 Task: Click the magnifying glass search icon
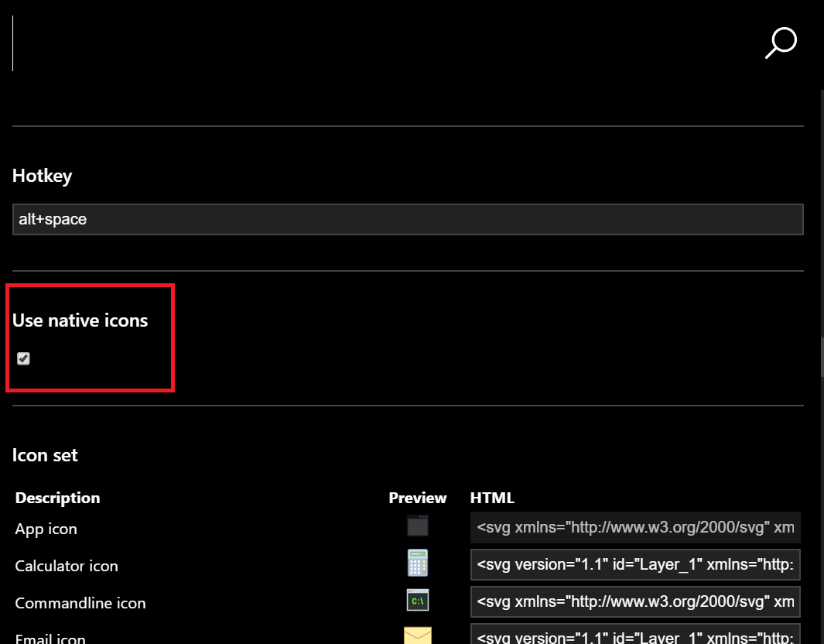click(x=781, y=43)
